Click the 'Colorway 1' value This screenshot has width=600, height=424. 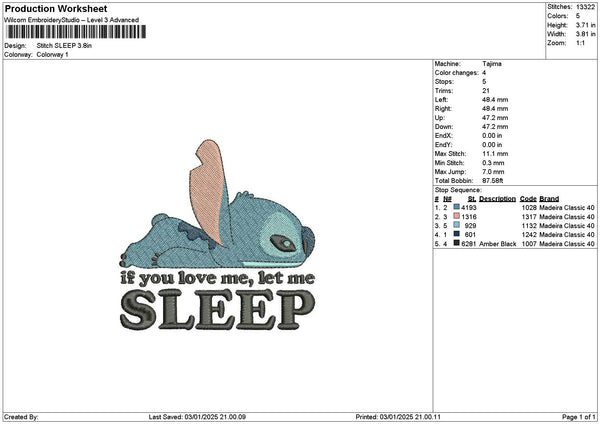(x=52, y=55)
